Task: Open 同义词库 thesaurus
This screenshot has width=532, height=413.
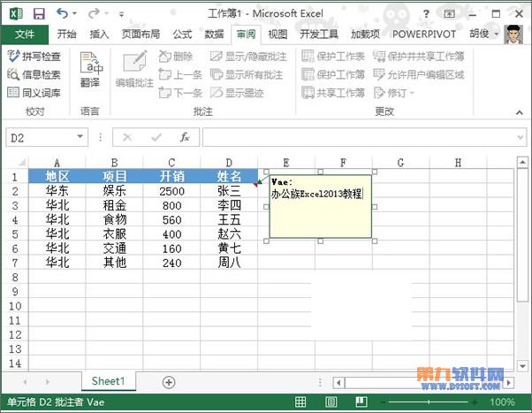Action: click(34, 92)
